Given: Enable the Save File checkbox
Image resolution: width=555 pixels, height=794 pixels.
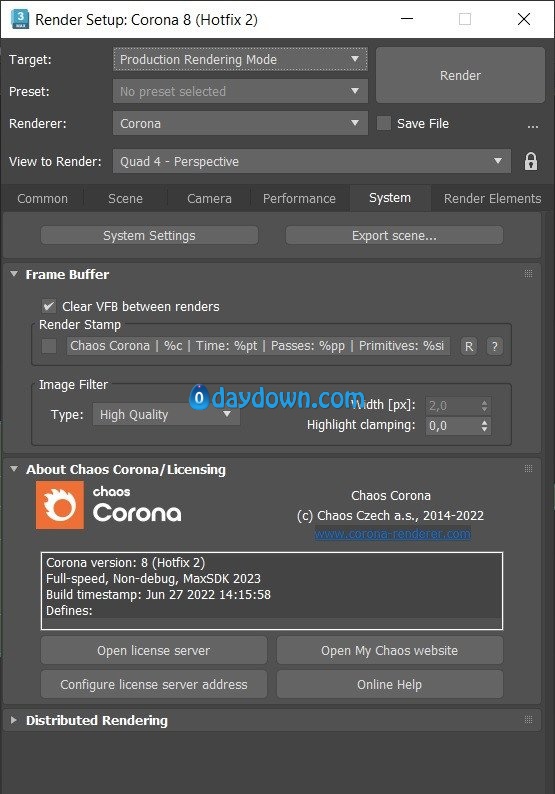Looking at the screenshot, I should point(384,124).
